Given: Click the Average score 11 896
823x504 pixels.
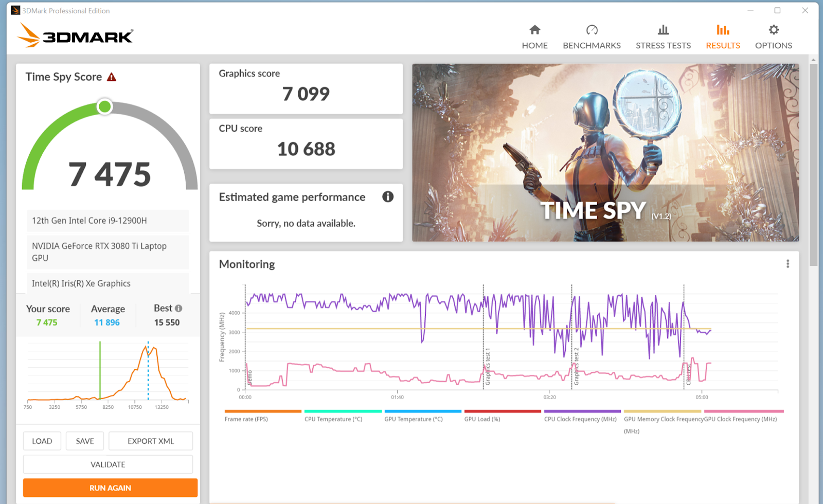Looking at the screenshot, I should pos(107,322).
